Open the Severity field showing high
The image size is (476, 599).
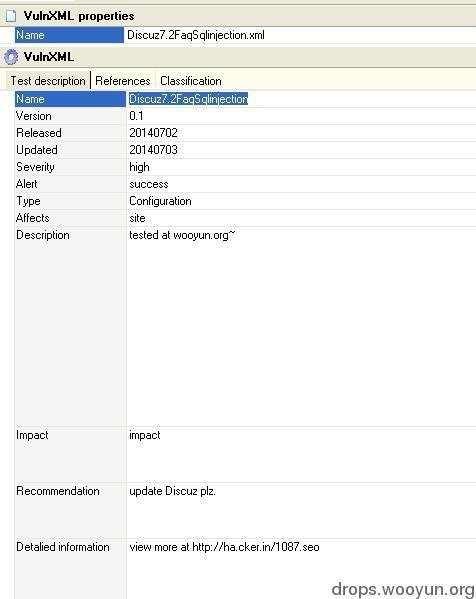tap(301, 167)
